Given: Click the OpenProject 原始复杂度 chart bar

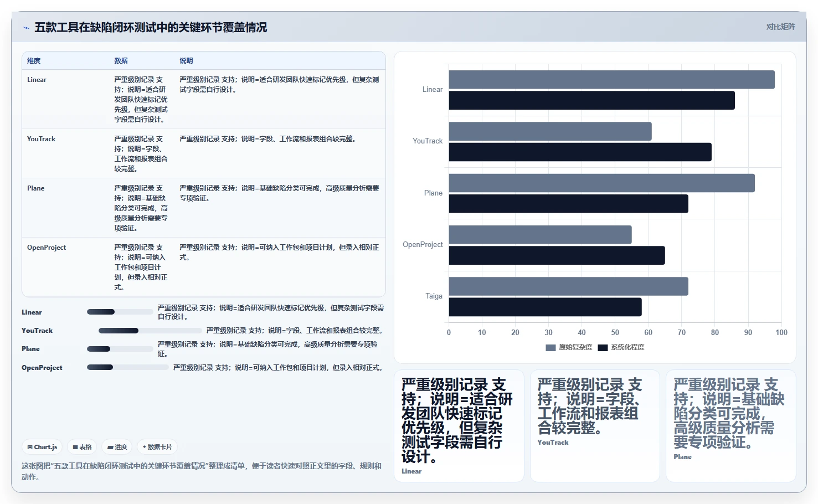Looking at the screenshot, I should coord(540,235).
